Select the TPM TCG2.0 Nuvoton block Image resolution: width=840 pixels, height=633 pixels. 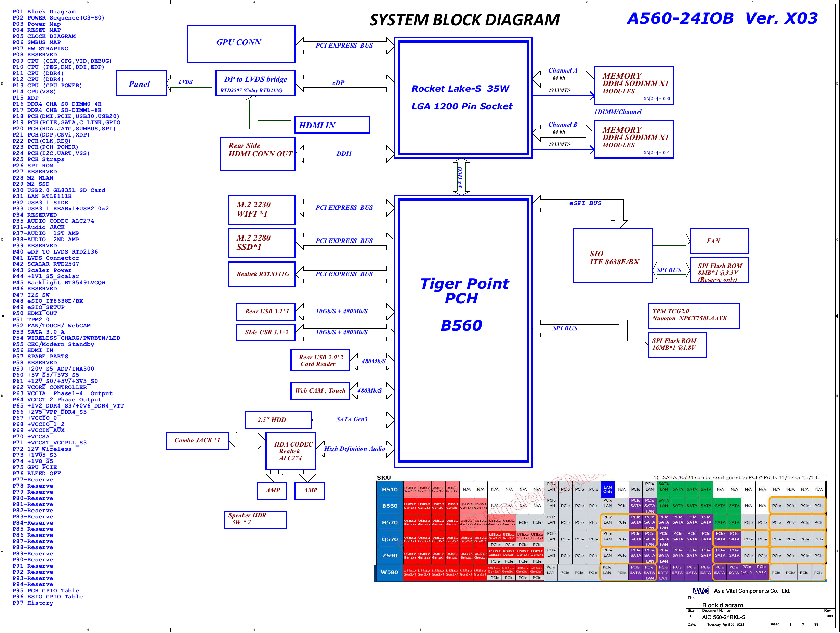694,316
